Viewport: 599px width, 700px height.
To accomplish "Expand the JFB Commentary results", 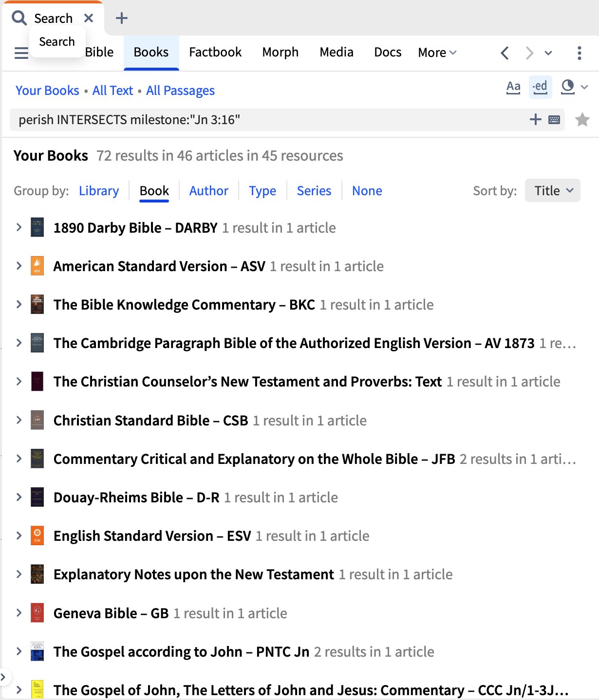I will [x=19, y=459].
